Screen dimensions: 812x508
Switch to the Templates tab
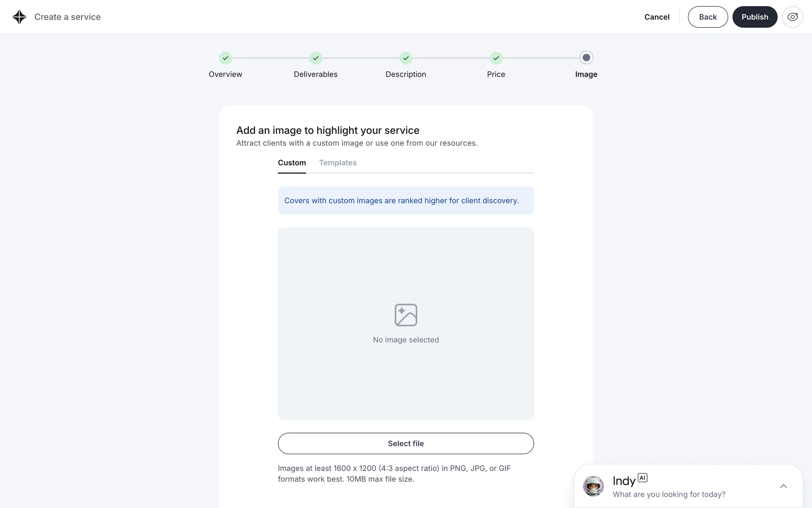point(337,163)
